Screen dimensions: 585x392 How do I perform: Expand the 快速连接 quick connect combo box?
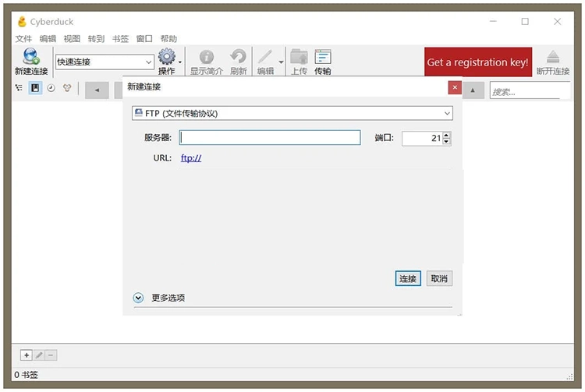point(148,62)
